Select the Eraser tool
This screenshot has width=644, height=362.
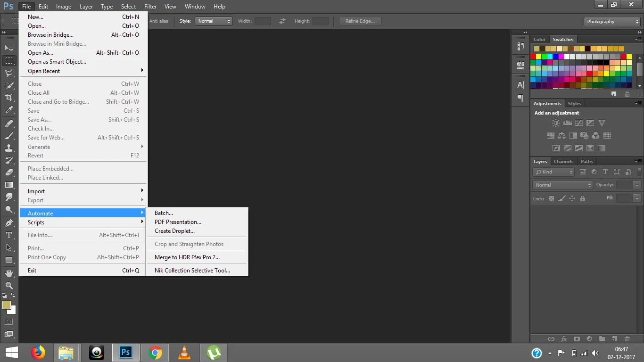[x=9, y=173]
